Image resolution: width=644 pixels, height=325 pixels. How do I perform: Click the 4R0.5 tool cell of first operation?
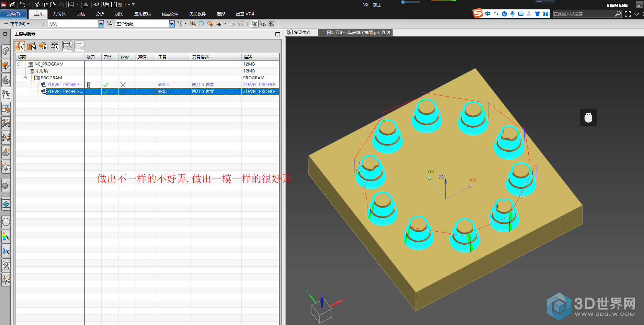pos(173,85)
